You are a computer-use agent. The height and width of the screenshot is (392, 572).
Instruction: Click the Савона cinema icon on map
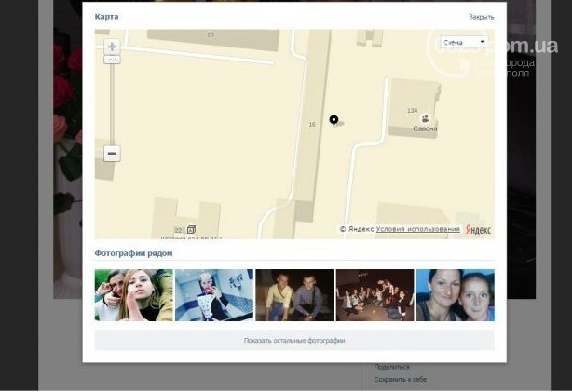(x=426, y=118)
